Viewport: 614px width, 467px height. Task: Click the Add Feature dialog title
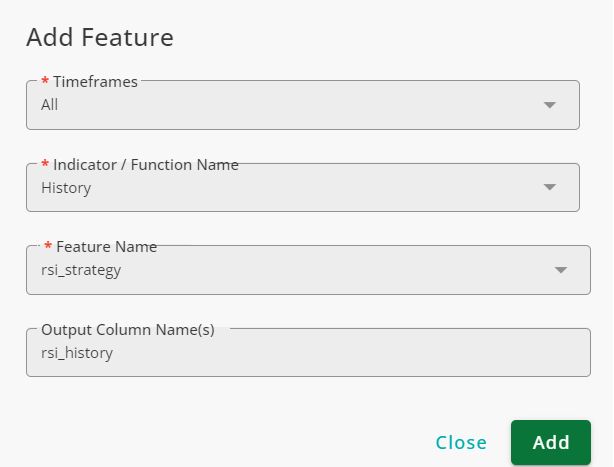coord(100,38)
